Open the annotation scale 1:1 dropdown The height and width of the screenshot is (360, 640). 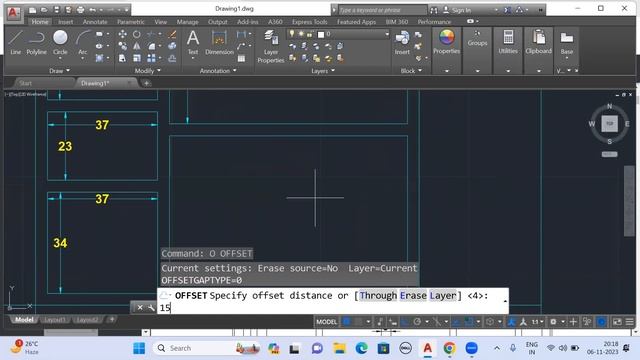pyautogui.click(x=537, y=322)
